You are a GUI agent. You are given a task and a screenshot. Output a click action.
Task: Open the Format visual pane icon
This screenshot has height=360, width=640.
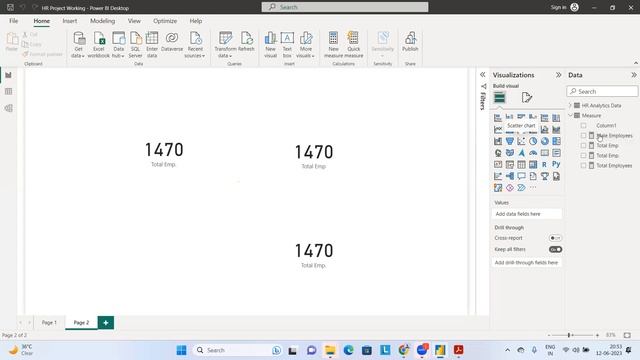click(527, 98)
